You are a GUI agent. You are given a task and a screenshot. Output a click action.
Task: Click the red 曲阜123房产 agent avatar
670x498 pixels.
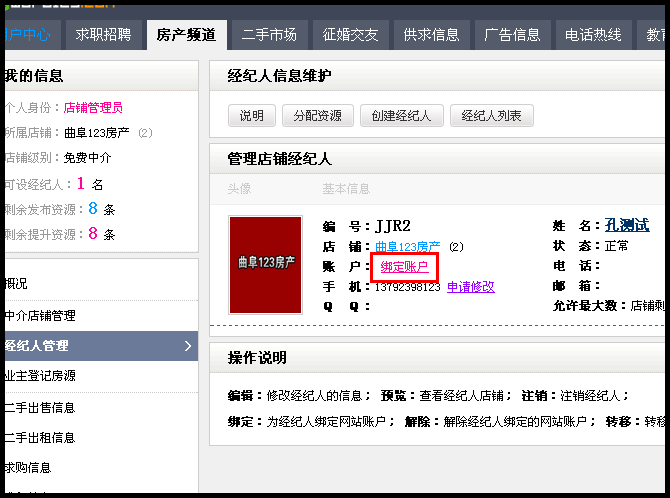tap(265, 263)
